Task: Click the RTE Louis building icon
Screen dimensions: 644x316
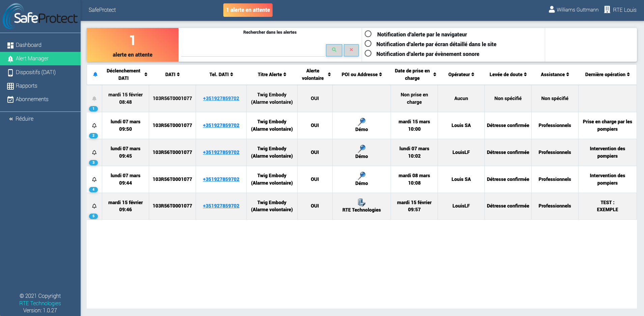Action: click(607, 9)
